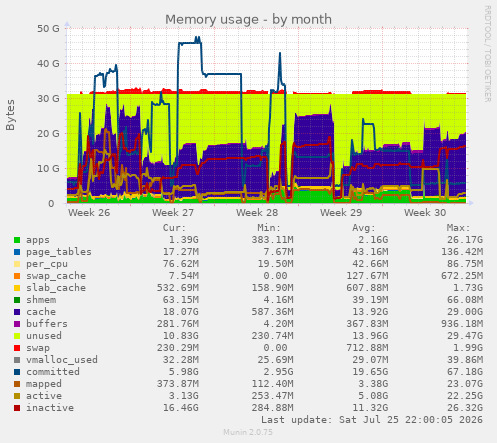Click the '40 G' y-axis label
Screen dimensions: 497x443
click(x=48, y=64)
